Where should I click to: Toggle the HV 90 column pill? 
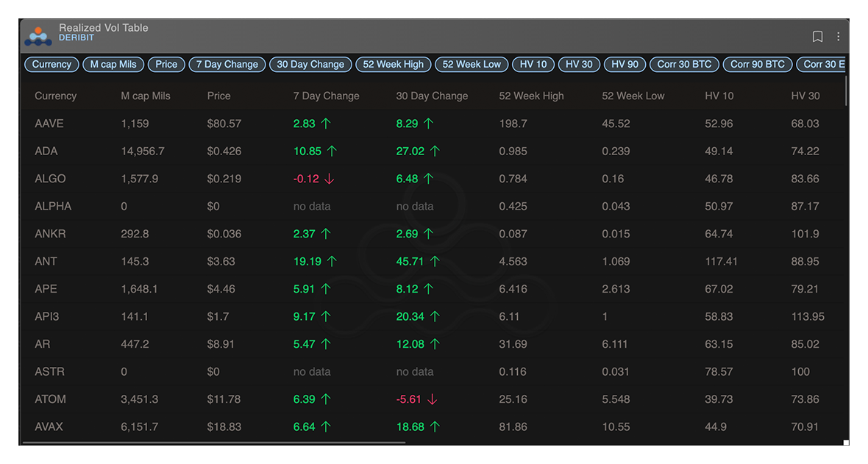(625, 64)
